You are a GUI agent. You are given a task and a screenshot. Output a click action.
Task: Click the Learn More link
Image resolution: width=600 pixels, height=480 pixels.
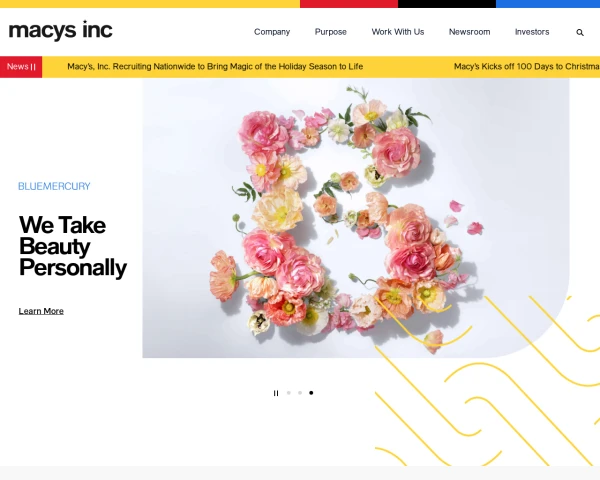pyautogui.click(x=41, y=311)
